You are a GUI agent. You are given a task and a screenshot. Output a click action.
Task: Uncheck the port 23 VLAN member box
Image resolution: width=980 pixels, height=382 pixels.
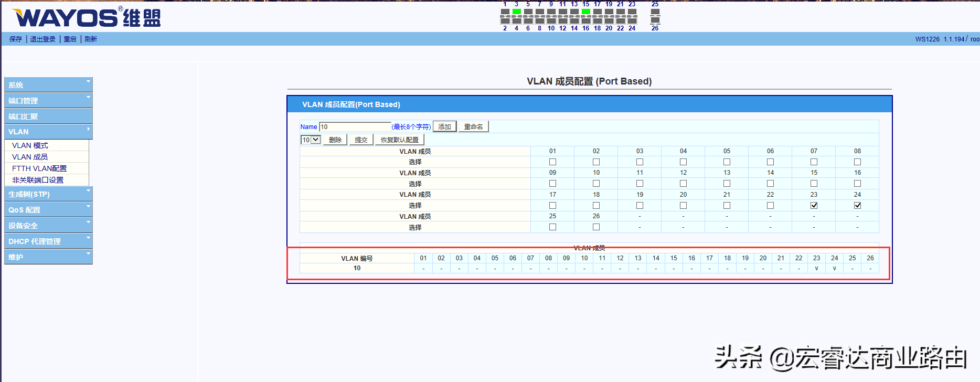pos(814,206)
